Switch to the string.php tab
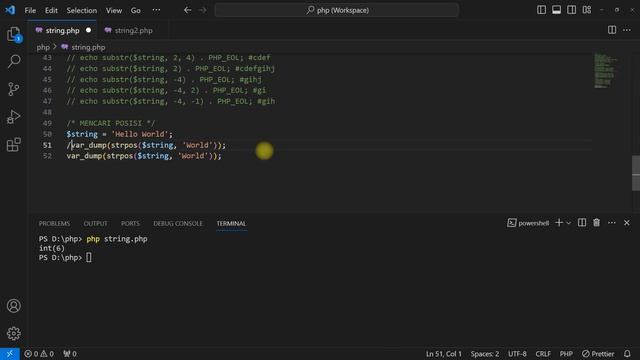This screenshot has height=360, width=640. [x=62, y=31]
